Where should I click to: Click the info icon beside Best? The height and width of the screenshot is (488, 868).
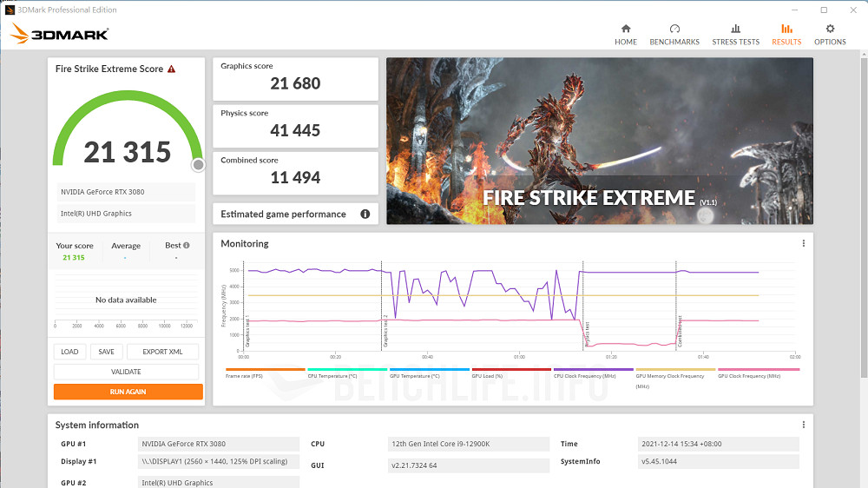tap(187, 246)
